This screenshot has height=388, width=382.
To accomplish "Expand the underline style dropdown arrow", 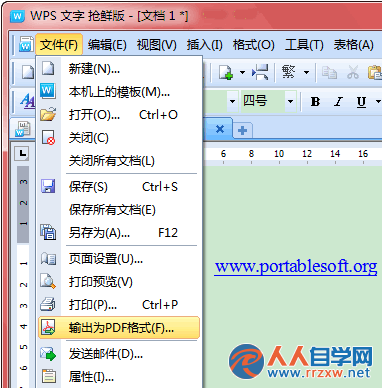I will [378, 101].
